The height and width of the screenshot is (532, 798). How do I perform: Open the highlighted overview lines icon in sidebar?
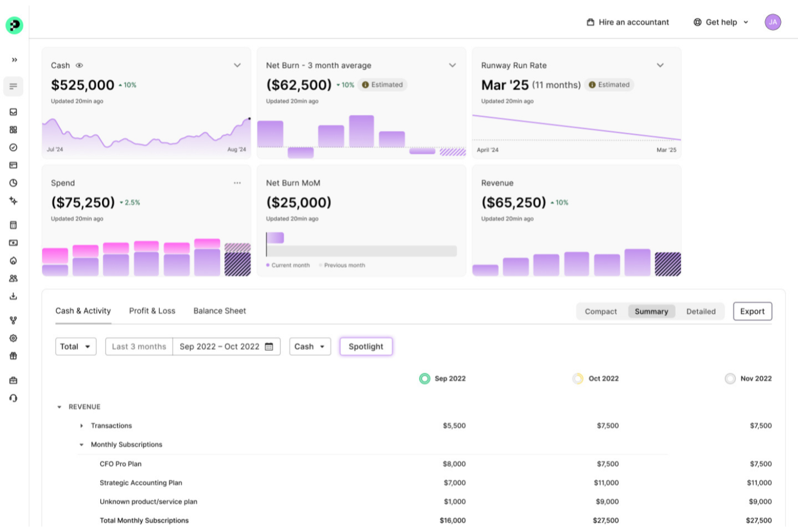[x=13, y=86]
